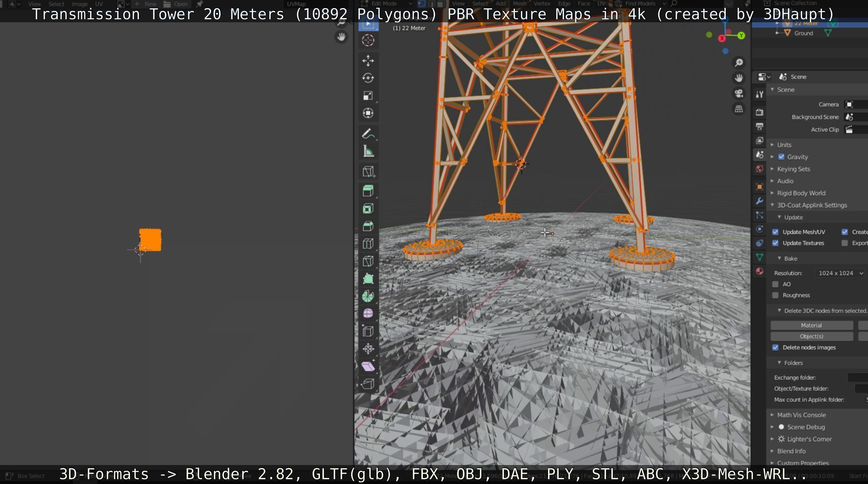Activate the Rip Region tool

368,383
